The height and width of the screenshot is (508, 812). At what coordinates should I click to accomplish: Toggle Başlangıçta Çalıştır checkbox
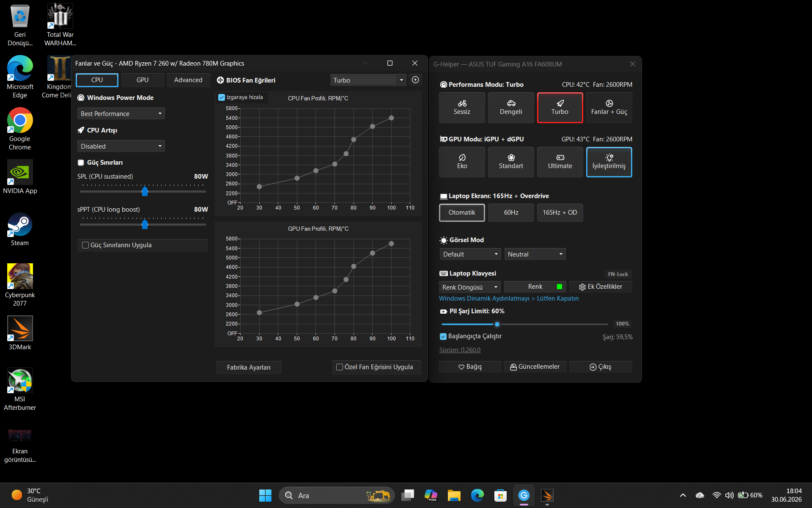click(x=443, y=337)
